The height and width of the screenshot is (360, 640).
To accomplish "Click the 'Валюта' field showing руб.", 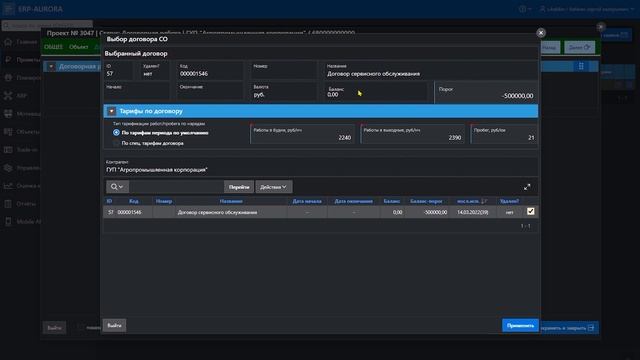I will [x=284, y=91].
